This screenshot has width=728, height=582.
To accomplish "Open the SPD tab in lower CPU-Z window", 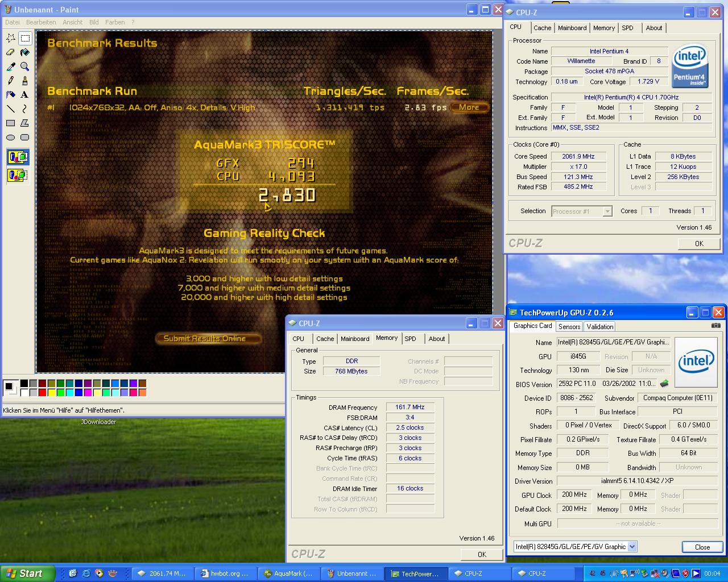I will tap(411, 339).
